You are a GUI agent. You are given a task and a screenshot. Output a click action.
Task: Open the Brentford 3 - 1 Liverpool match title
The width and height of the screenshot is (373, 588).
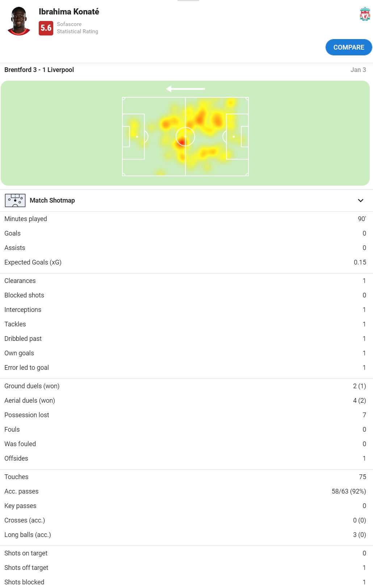pos(39,70)
